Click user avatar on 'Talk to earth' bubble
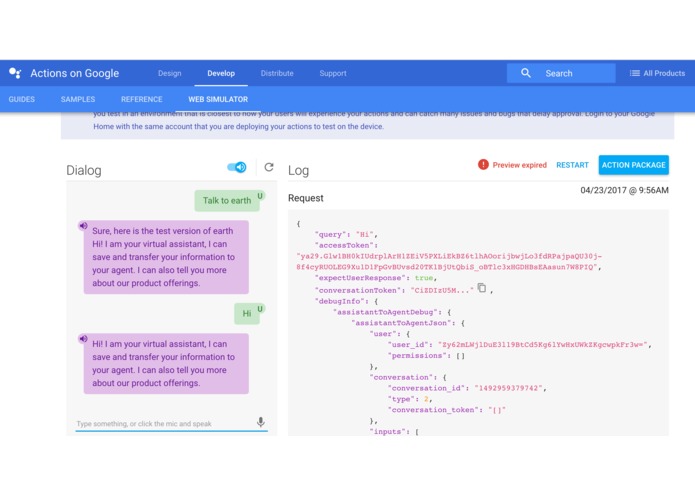This screenshot has width=695, height=494. [260, 196]
